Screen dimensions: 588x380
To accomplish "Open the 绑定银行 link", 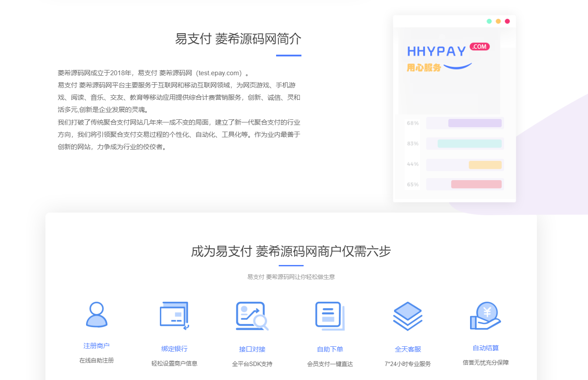I will [x=174, y=349].
